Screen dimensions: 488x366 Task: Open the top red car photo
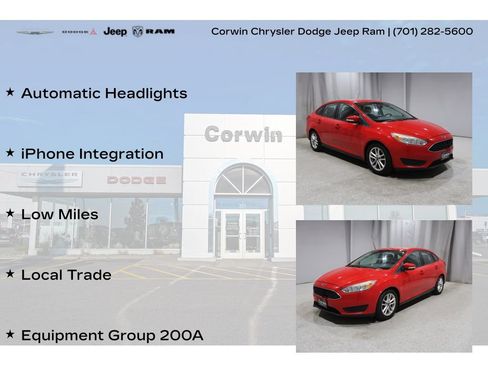[384, 138]
